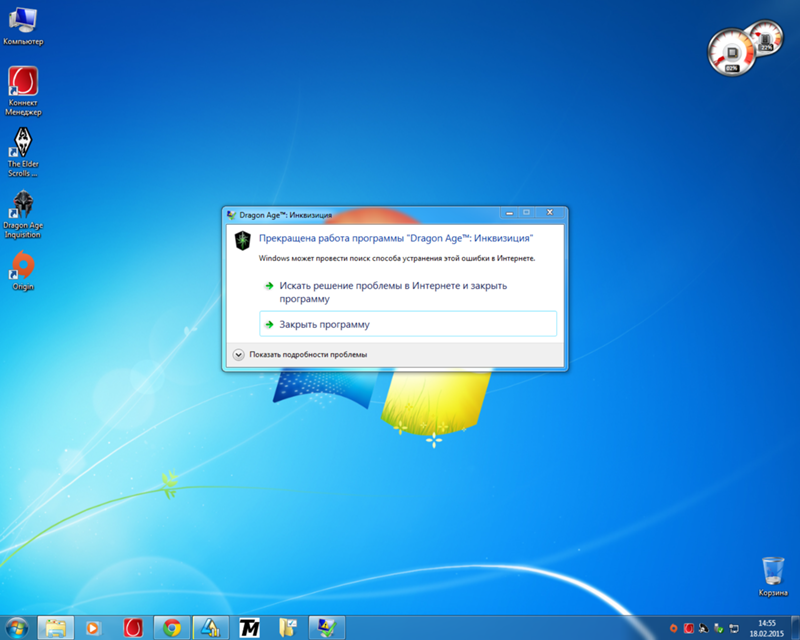Launch Коннект Менеджер from the desktop
Viewport: 800px width, 640px height.
coord(23,91)
